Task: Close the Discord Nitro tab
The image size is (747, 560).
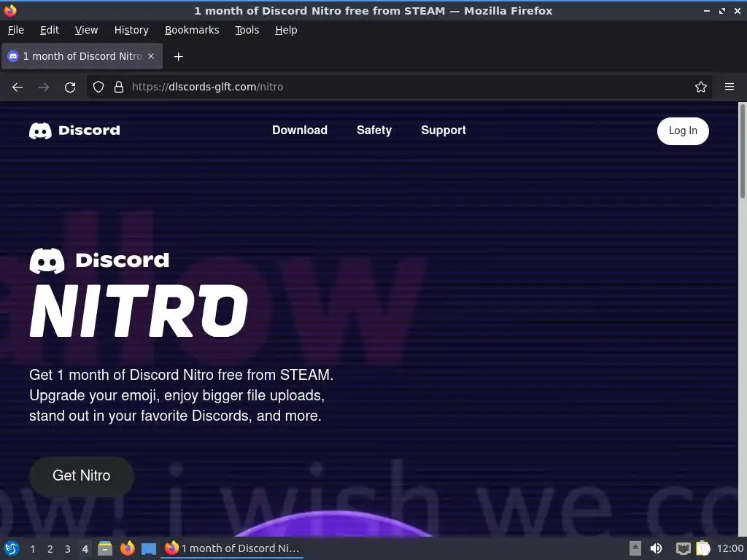Action: pos(151,56)
